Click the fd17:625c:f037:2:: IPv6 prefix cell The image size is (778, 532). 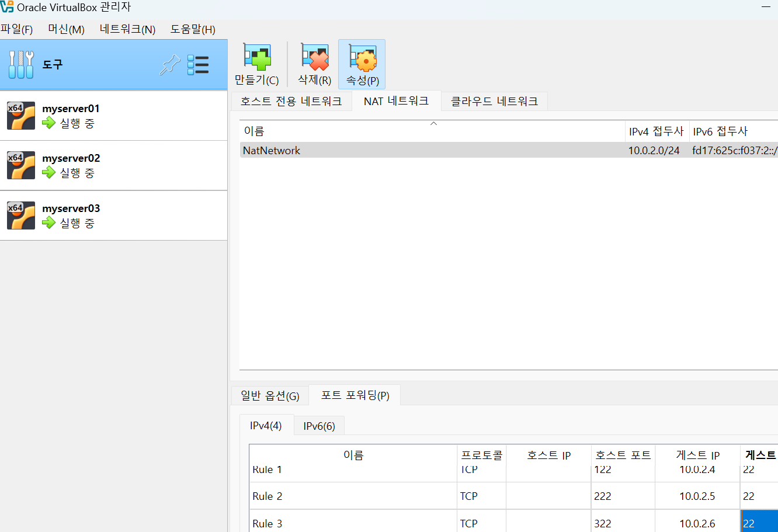734,150
